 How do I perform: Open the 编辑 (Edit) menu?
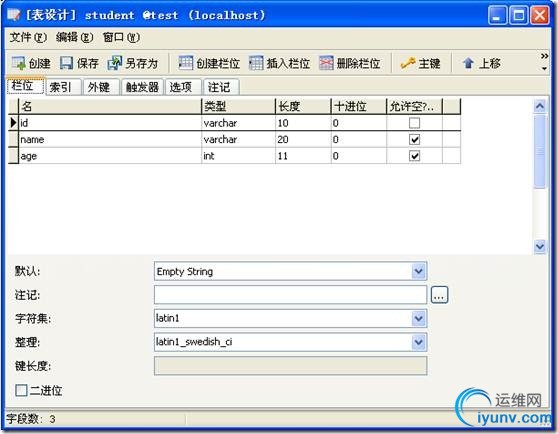point(74,37)
